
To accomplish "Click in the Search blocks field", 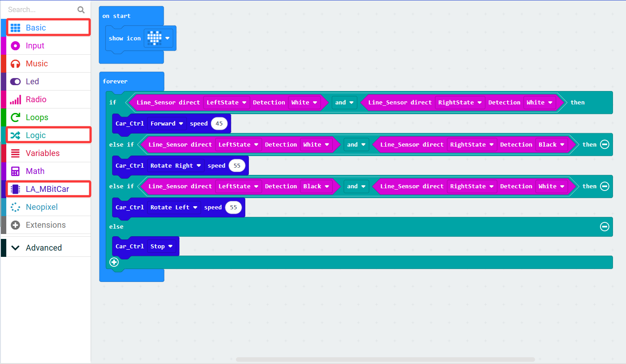I will pyautogui.click(x=40, y=9).
